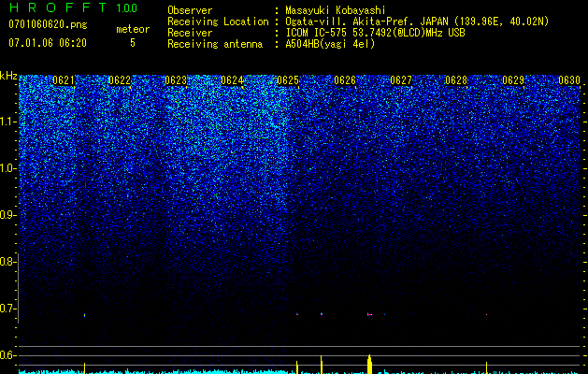Click the HROFFT title text
Image resolution: width=588 pixels, height=374 pixels.
(58, 7)
